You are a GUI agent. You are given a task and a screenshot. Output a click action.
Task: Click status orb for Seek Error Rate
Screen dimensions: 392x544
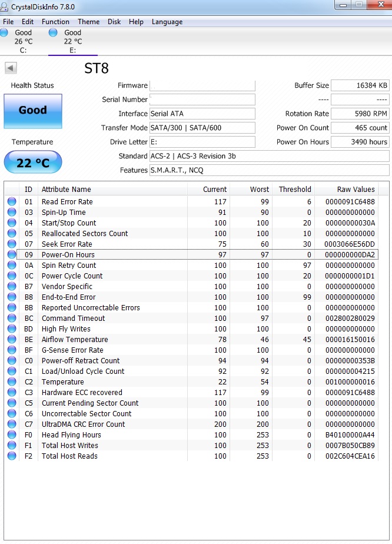[x=12, y=244]
